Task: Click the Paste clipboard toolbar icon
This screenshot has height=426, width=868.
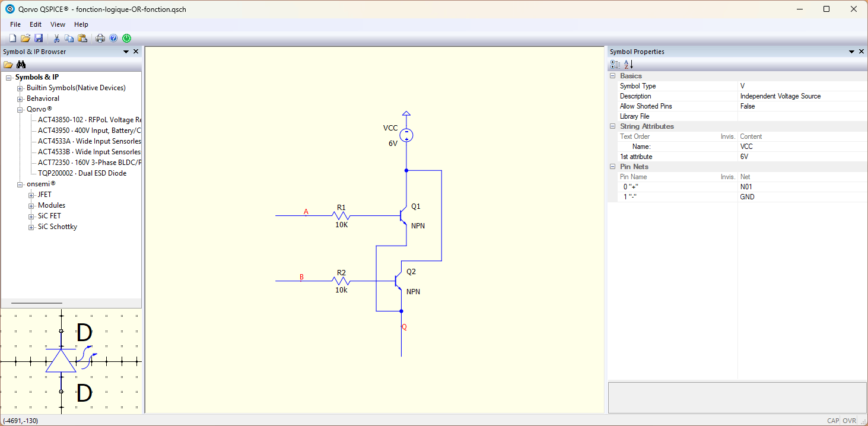Action: [x=82, y=38]
